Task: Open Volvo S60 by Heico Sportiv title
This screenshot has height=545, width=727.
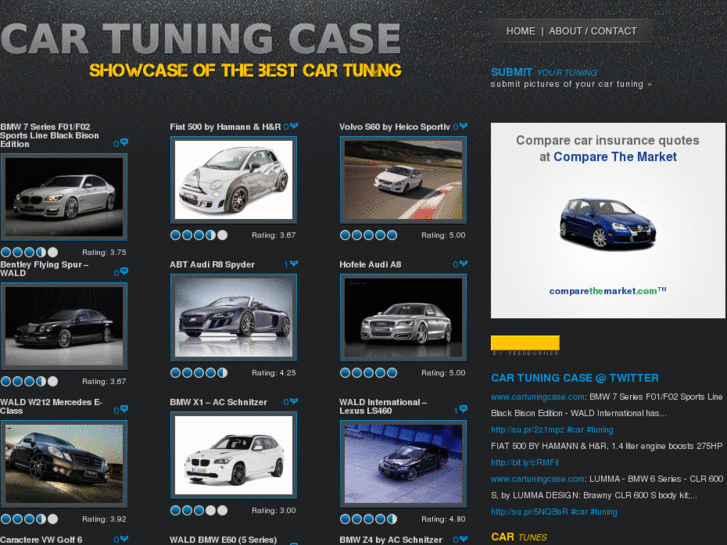Action: (395, 127)
